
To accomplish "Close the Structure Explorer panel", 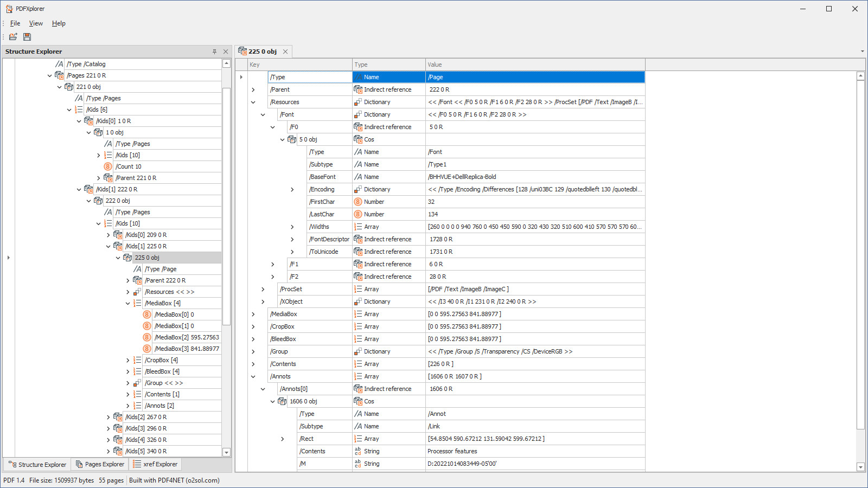I will click(x=226, y=52).
